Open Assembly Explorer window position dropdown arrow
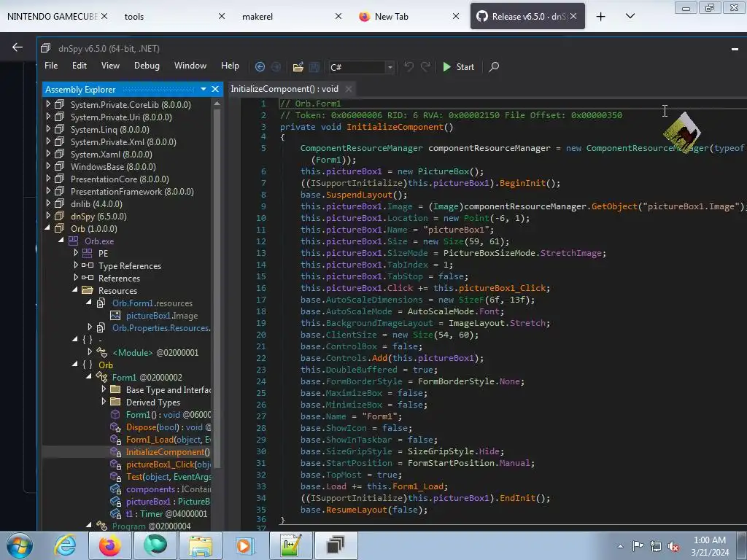Screen dimensions: 747x560 point(204,89)
